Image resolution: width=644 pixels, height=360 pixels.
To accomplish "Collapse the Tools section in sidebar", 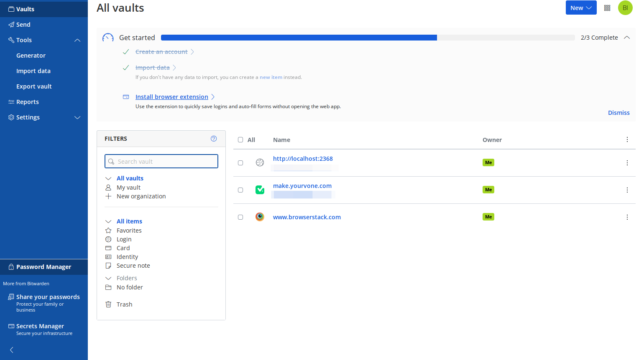I will [x=77, y=40].
